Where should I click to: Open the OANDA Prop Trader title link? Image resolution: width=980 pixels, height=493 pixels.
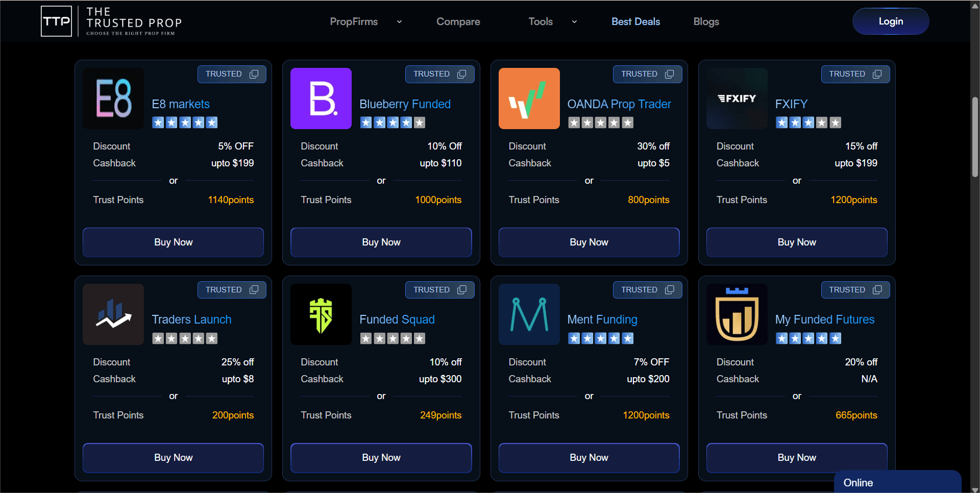[x=619, y=104]
